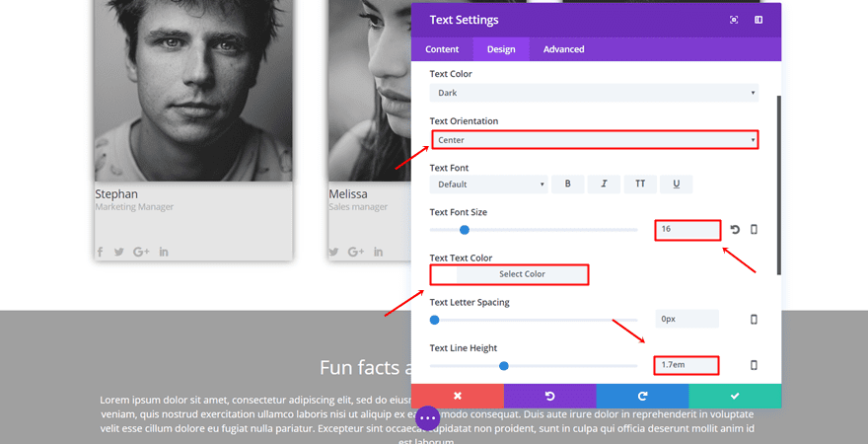Click the snap-to-side icon in Text Settings header
Image resolution: width=868 pixels, height=444 pixels.
pyautogui.click(x=759, y=20)
